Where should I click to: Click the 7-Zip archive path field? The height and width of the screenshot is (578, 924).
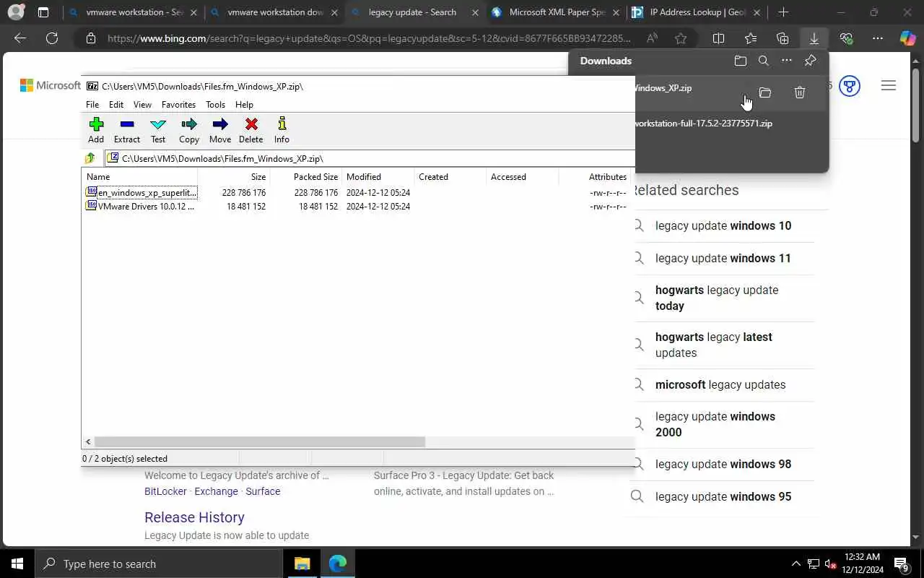(370, 158)
